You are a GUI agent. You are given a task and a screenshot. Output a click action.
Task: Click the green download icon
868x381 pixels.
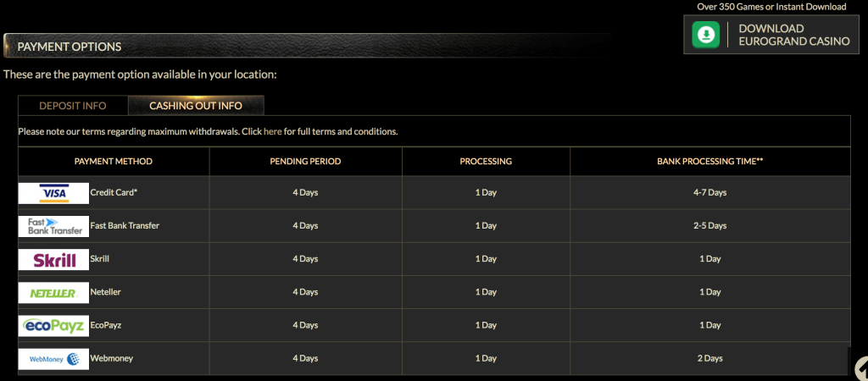[x=705, y=35]
